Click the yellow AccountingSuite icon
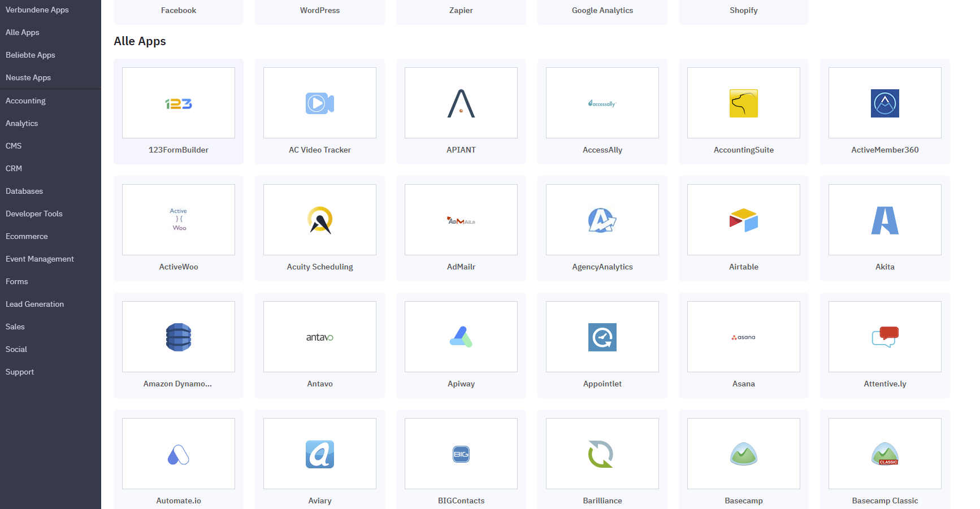Image resolution: width=980 pixels, height=509 pixels. [744, 103]
